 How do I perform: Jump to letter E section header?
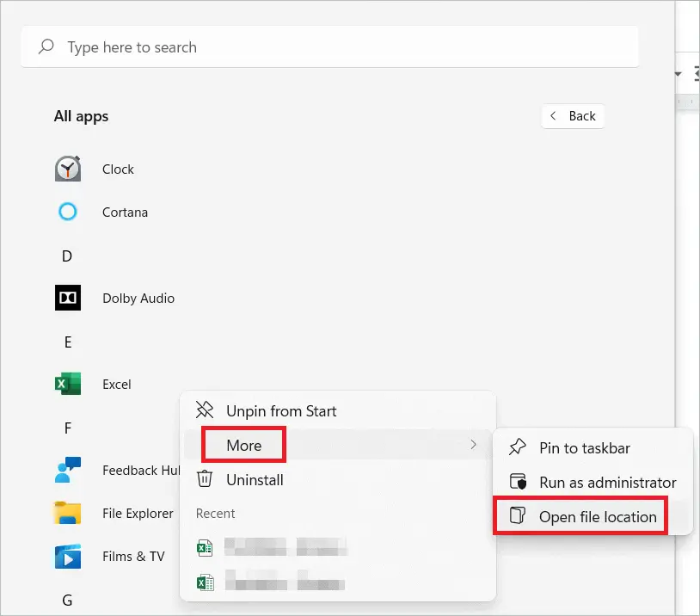(x=68, y=342)
